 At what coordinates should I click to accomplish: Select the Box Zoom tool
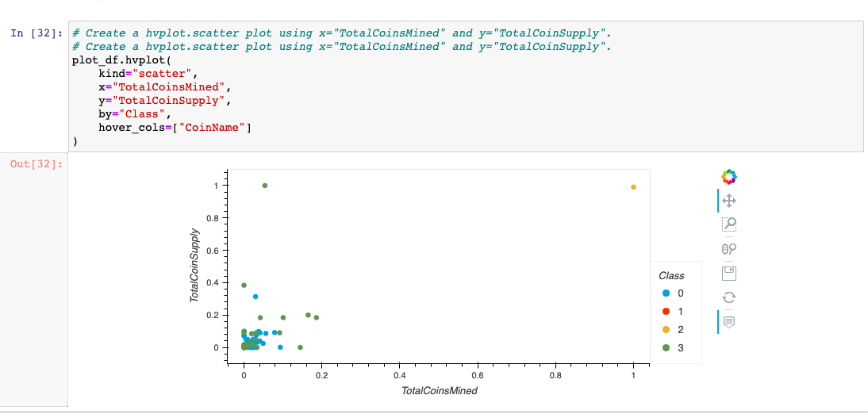[x=729, y=224]
